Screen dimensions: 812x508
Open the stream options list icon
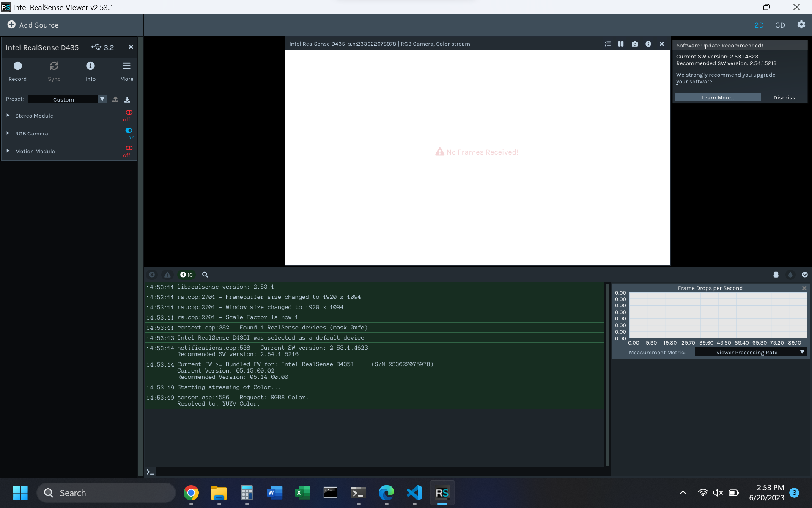608,44
